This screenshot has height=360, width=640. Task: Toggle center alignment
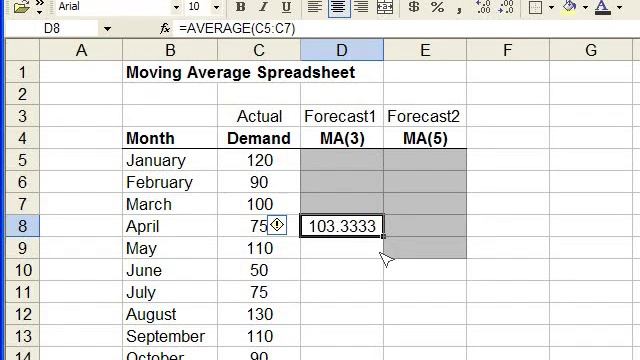point(338,7)
